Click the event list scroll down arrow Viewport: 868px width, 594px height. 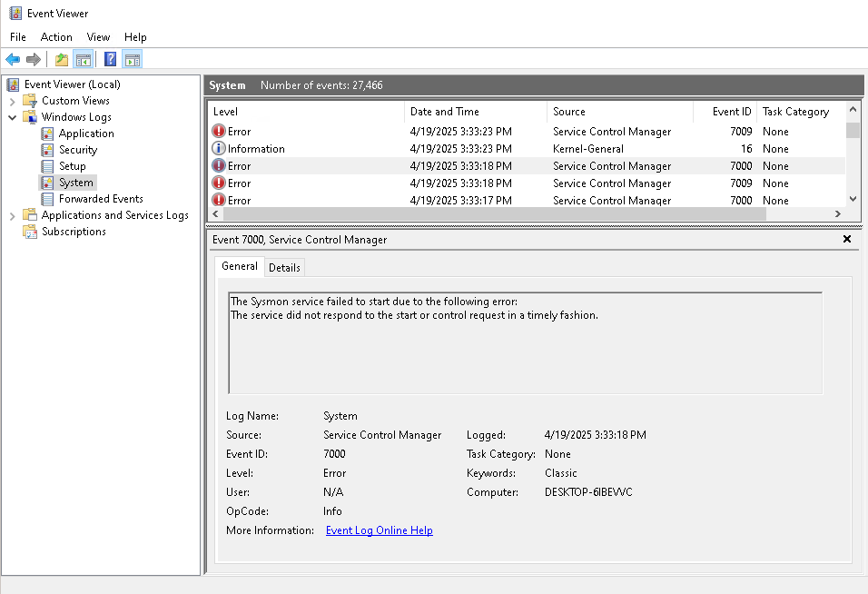853,199
